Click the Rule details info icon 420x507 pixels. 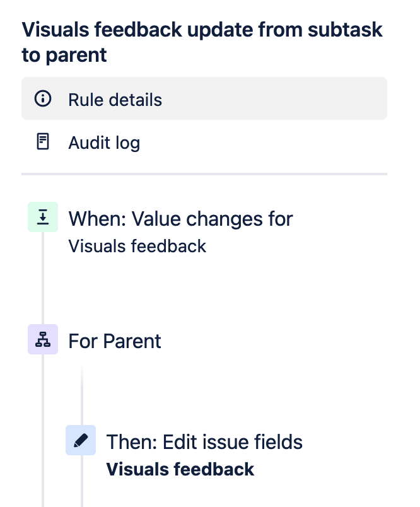click(43, 99)
